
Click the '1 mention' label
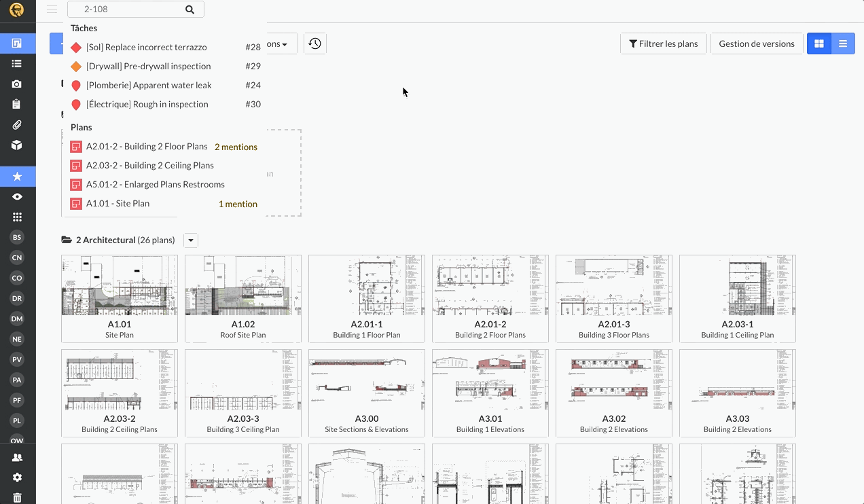click(x=238, y=204)
